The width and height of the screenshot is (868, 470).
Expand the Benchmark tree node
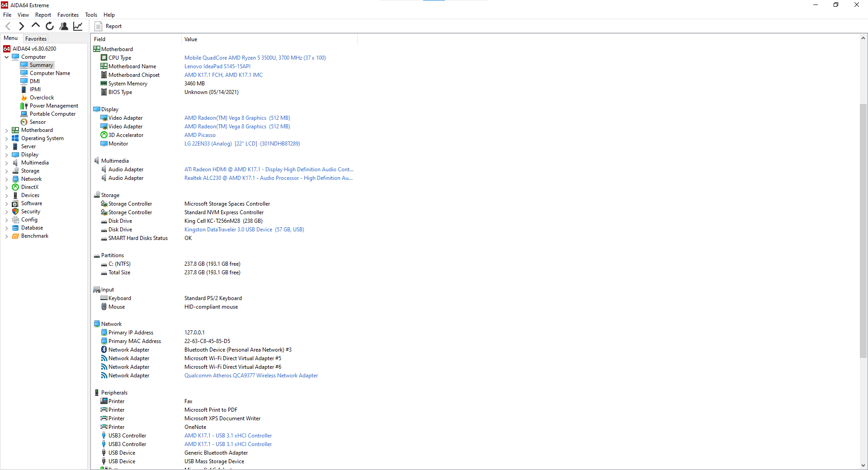[6, 236]
